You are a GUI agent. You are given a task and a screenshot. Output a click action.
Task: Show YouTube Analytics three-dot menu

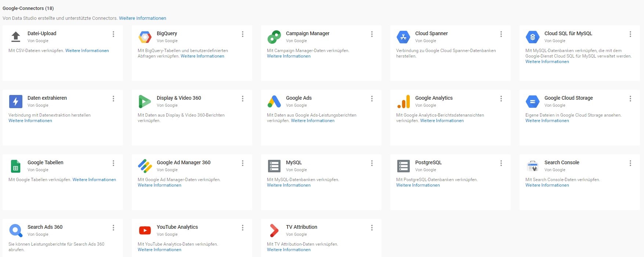click(x=243, y=228)
